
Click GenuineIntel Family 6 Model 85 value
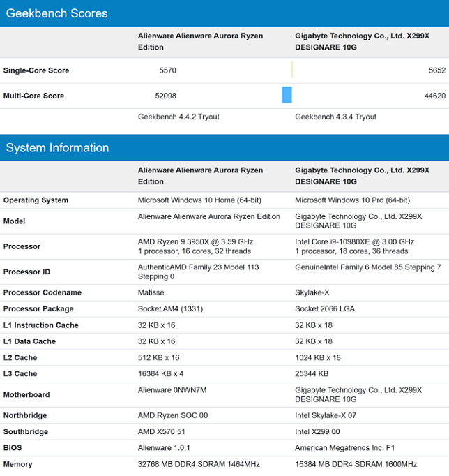(367, 267)
